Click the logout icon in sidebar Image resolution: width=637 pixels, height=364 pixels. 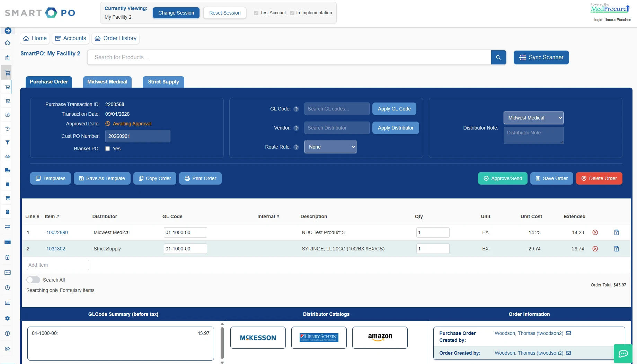[7, 349]
